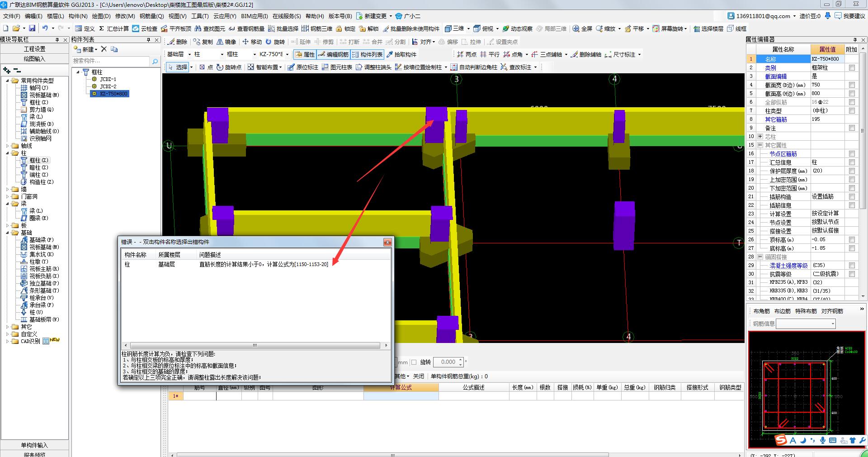Click 原位标注 in-place annotation

tap(303, 67)
